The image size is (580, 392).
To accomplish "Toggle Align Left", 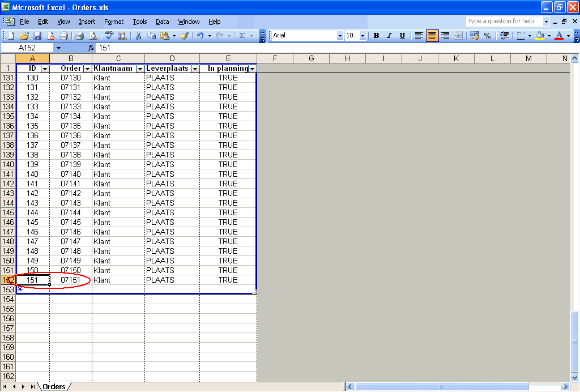I will (x=419, y=36).
